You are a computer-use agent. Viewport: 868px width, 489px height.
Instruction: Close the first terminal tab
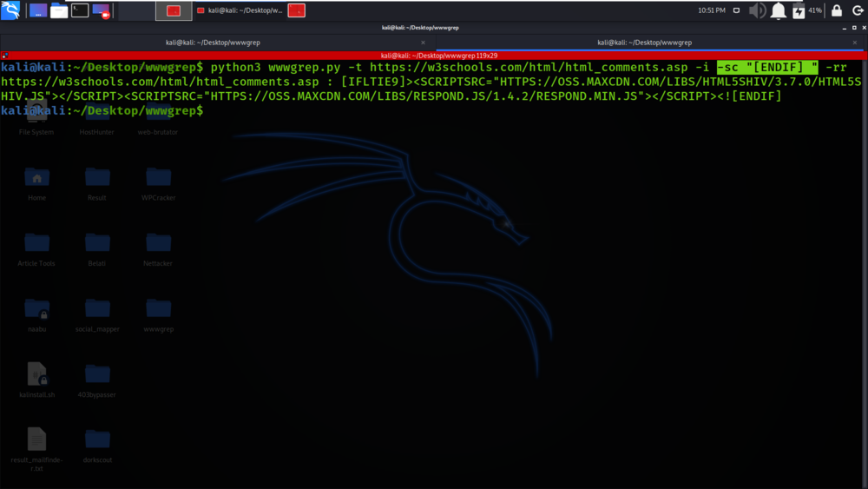423,43
